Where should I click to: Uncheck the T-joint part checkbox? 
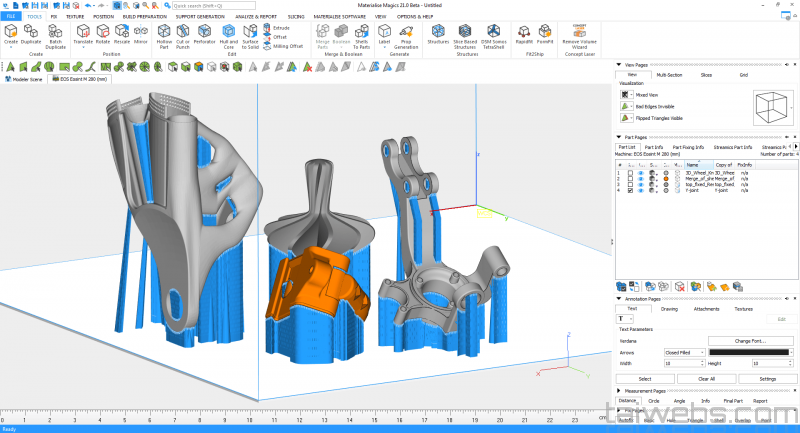click(x=629, y=190)
